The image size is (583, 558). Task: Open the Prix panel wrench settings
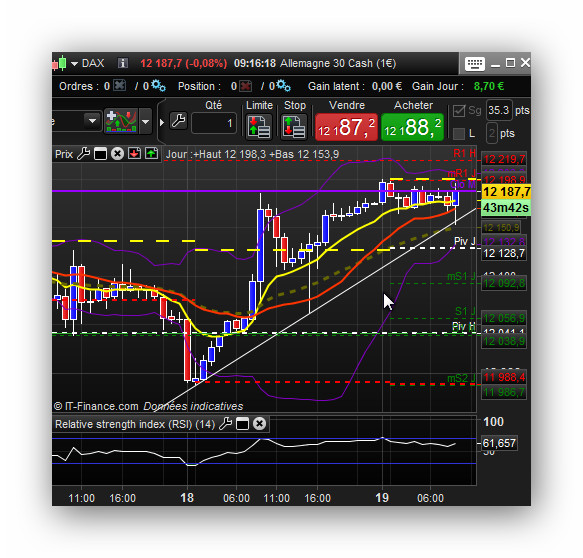coord(83,154)
